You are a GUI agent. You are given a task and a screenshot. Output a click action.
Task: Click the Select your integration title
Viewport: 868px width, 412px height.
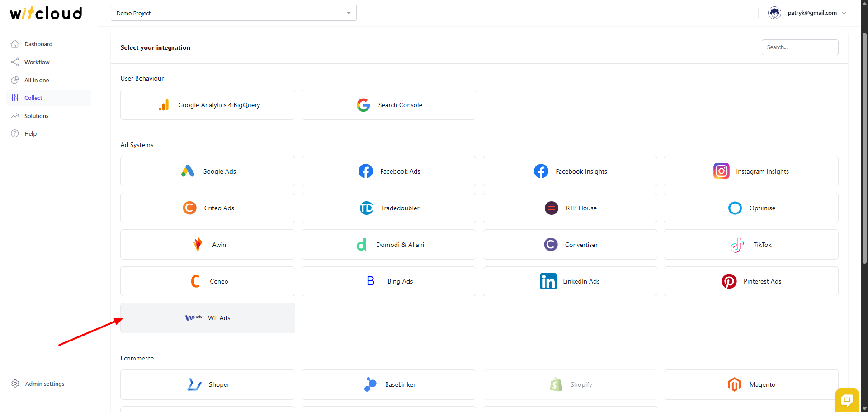(155, 47)
